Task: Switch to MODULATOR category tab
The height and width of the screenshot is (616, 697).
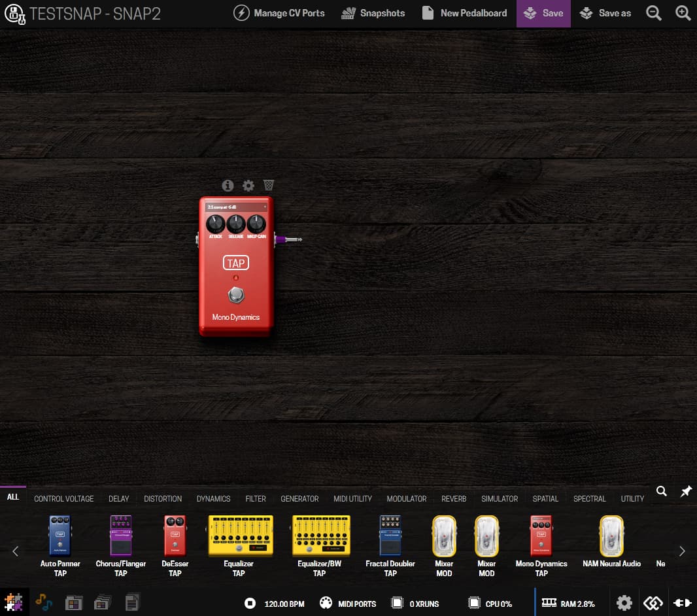Action: [406, 499]
